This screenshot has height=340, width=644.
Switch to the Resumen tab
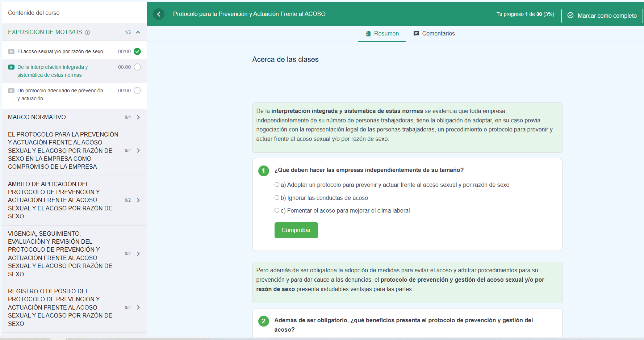click(x=382, y=34)
